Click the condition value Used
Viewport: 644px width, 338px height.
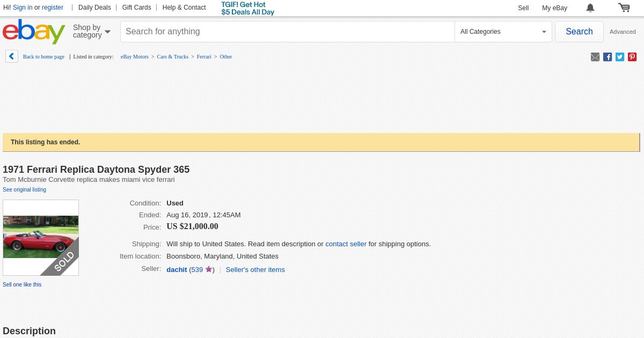(175, 203)
